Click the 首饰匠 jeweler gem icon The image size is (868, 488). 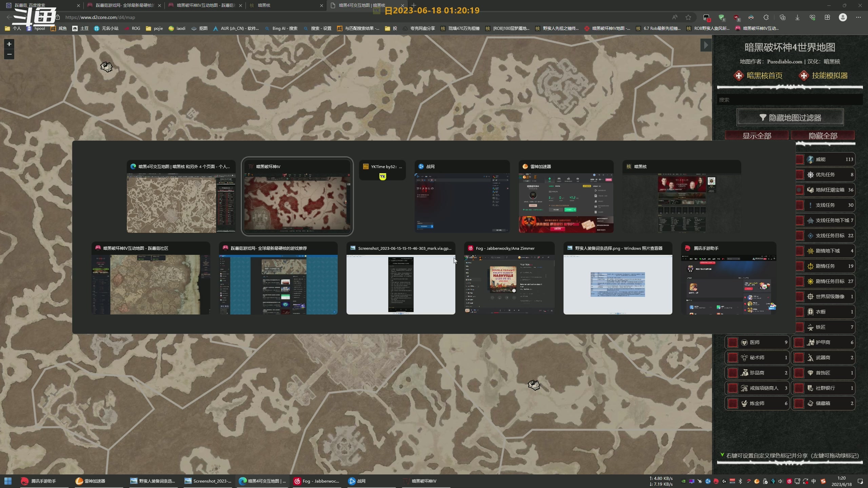[810, 373]
